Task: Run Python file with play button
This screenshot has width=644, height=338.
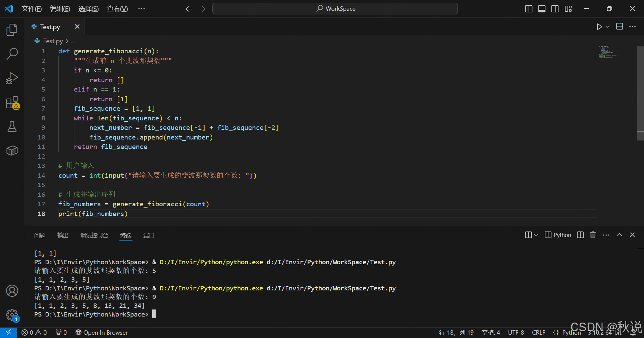Action: click(x=599, y=26)
